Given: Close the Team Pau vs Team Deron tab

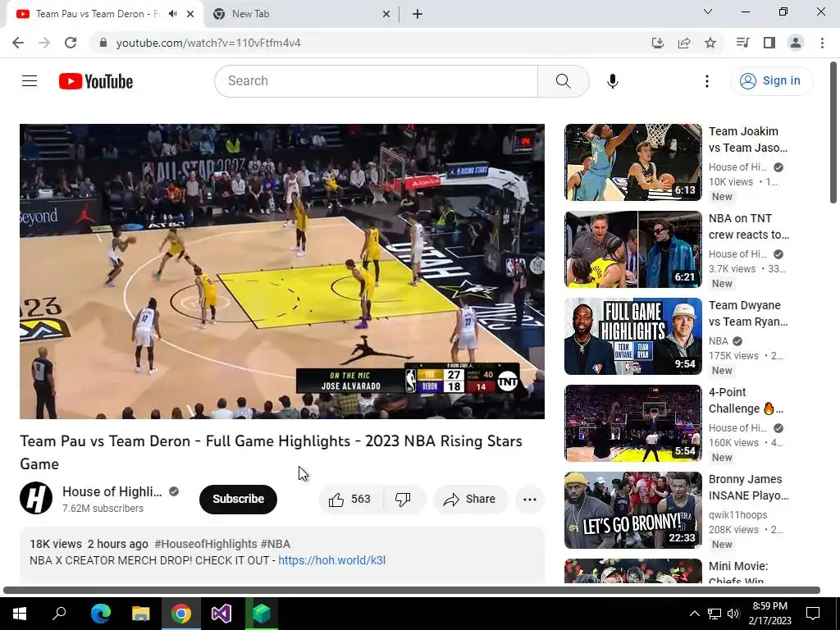Looking at the screenshot, I should (x=190, y=14).
